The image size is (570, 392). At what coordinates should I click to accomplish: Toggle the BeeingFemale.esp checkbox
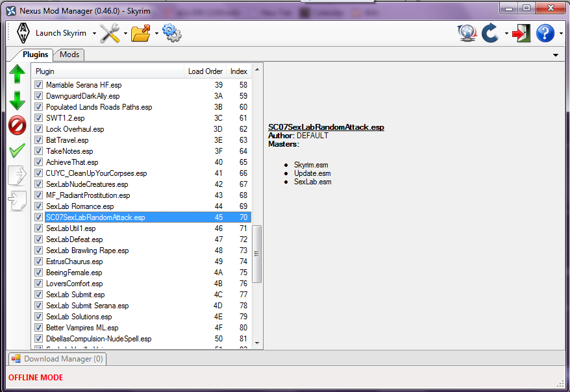click(38, 273)
